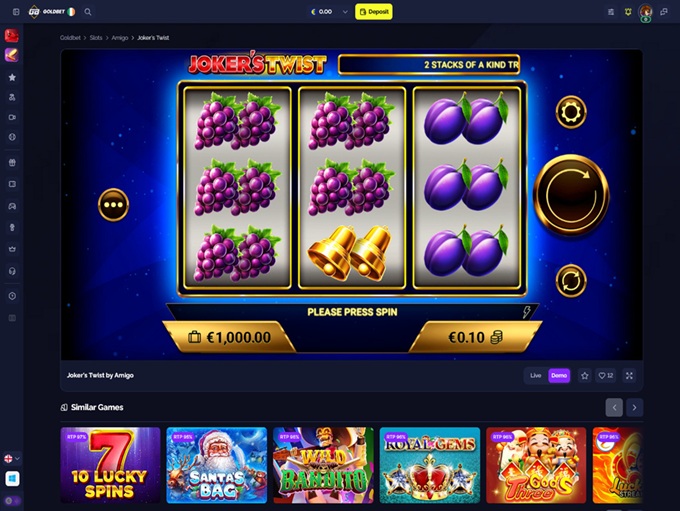
Task: Toggle the theme switch at sidebar bottom
Action: 12,501
